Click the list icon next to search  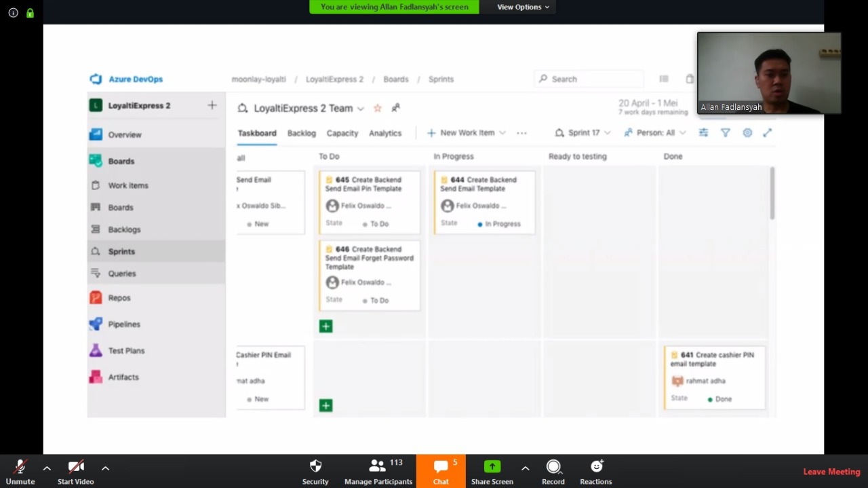(x=664, y=79)
